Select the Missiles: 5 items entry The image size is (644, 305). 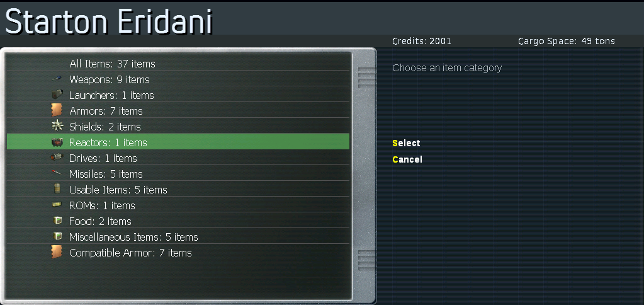(x=178, y=174)
